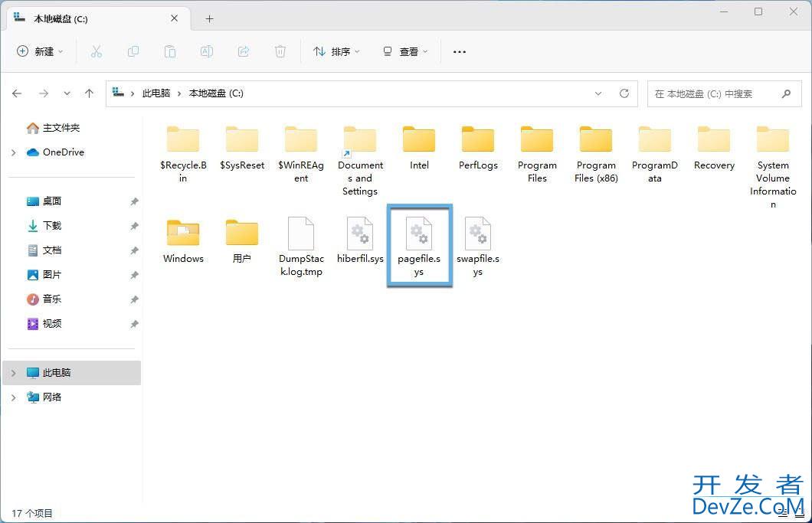
Task: Select the Windows folder
Action: click(x=183, y=241)
